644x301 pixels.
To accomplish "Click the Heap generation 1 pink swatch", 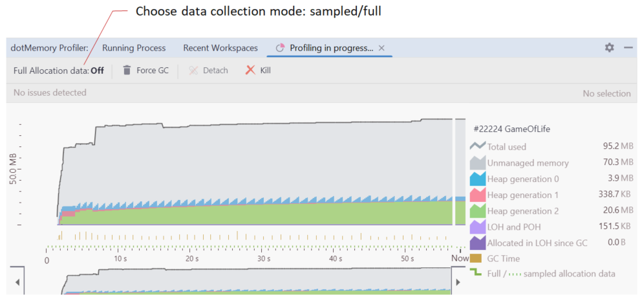I will coord(478,194).
